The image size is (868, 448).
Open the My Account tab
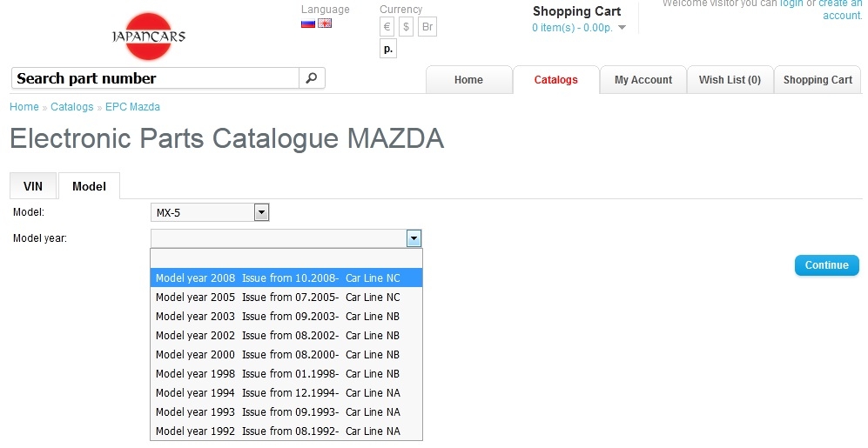pyautogui.click(x=643, y=80)
